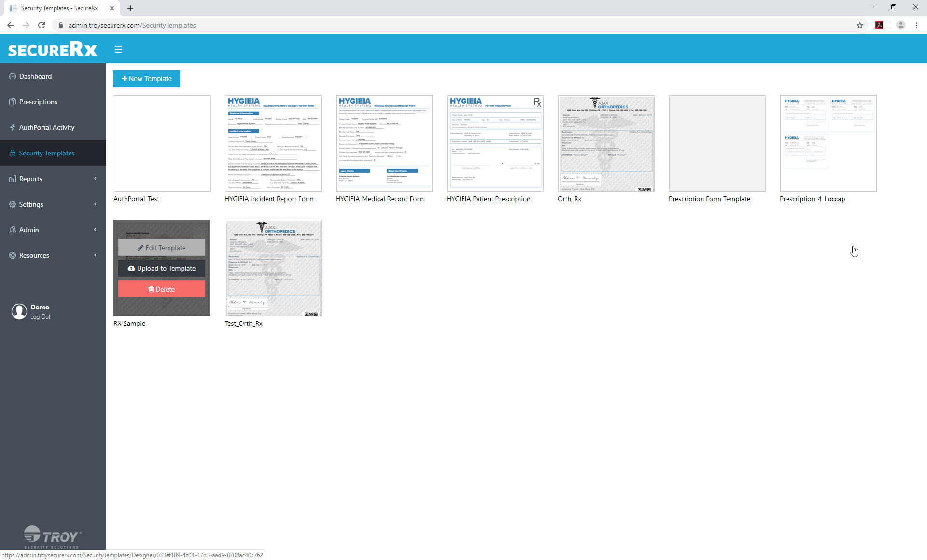Toggle the sidebar with the hamburger icon
The height and width of the screenshot is (560, 927).
(x=118, y=49)
